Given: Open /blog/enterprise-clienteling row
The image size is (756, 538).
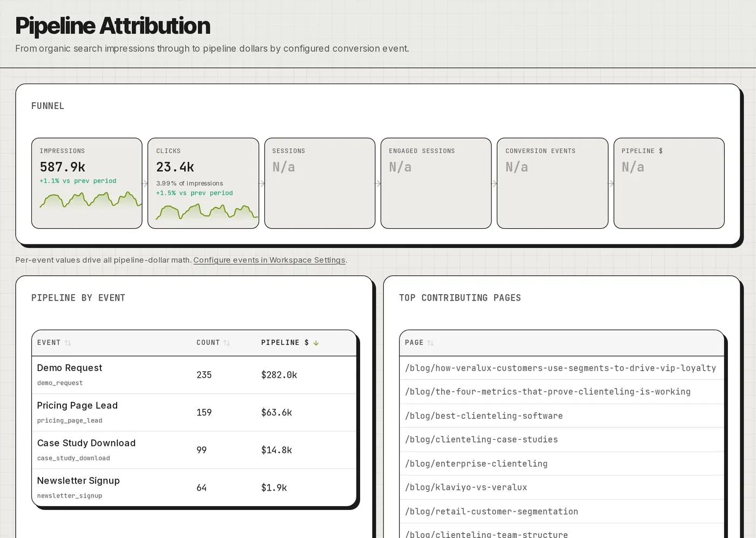Looking at the screenshot, I should 562,464.
